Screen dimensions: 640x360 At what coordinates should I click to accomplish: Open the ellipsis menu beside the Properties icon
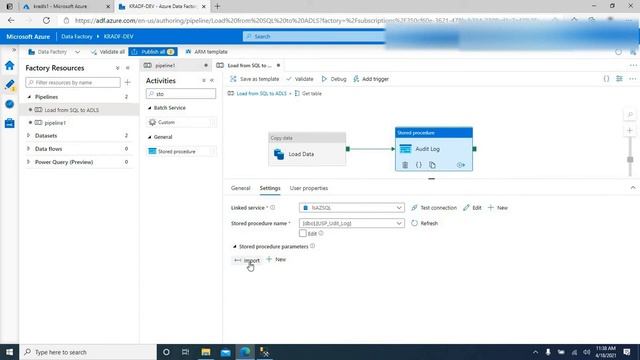(x=633, y=79)
